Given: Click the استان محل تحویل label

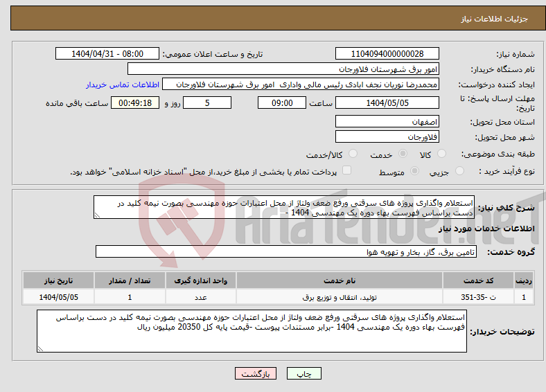Looking at the screenshot, I should click(x=502, y=122).
